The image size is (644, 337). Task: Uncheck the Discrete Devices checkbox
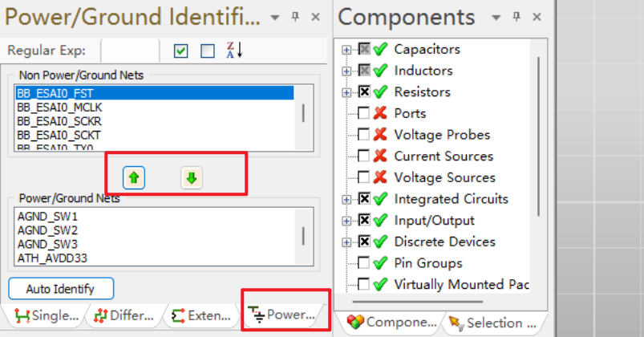(364, 242)
